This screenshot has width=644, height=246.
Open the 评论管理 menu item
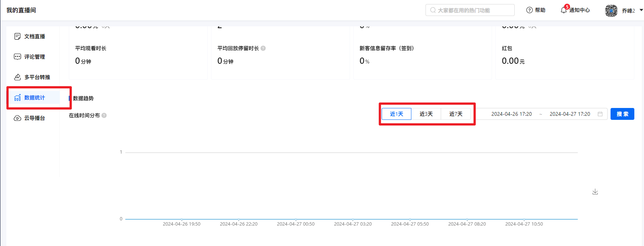coord(35,57)
